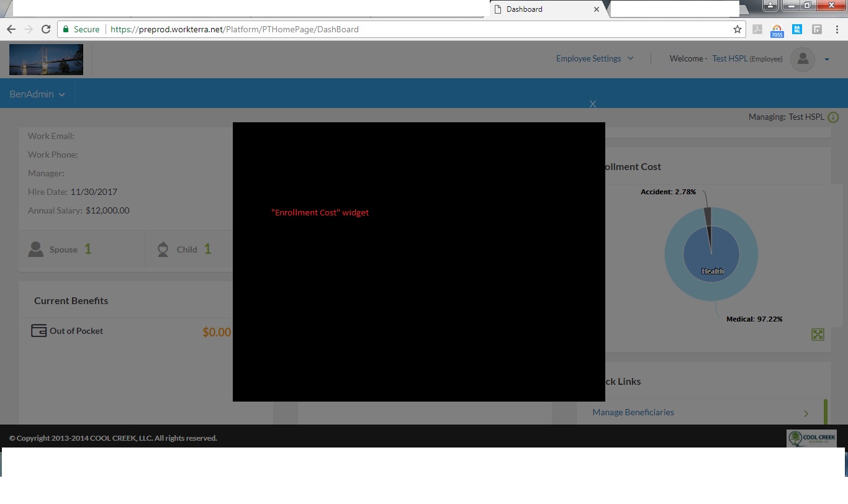Close the popup with the X icon

point(593,104)
